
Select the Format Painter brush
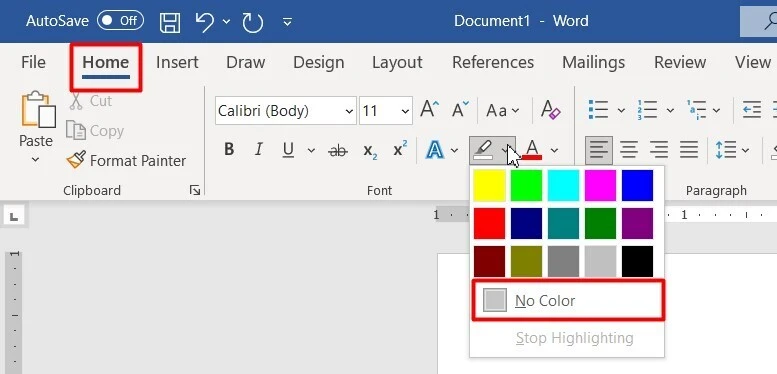tap(126, 160)
